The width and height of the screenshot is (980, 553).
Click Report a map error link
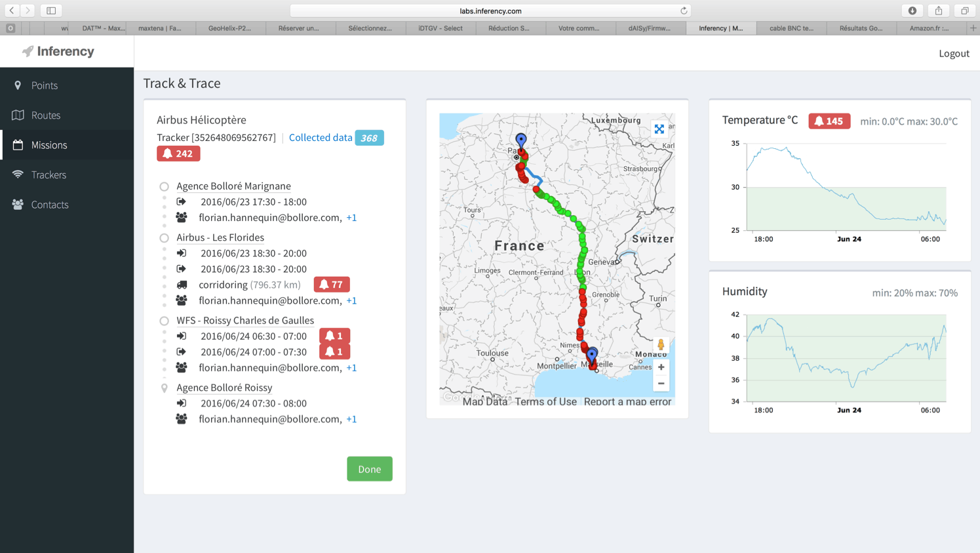627,401
